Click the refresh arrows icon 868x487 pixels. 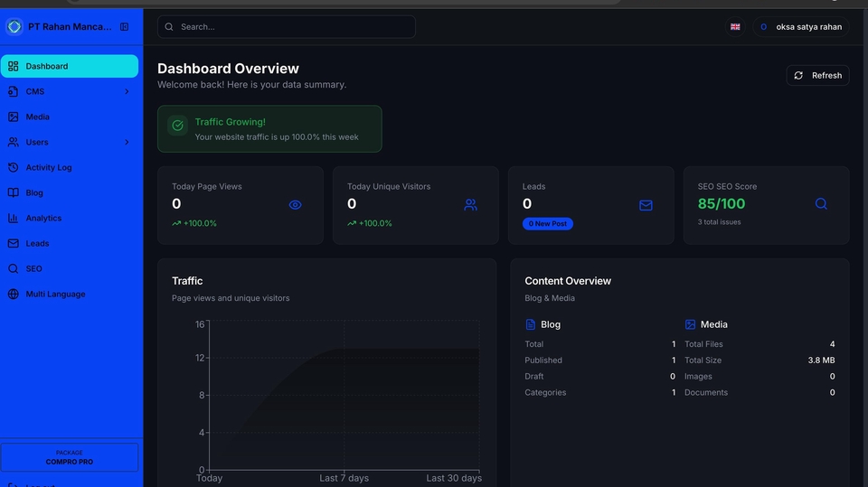(x=798, y=75)
